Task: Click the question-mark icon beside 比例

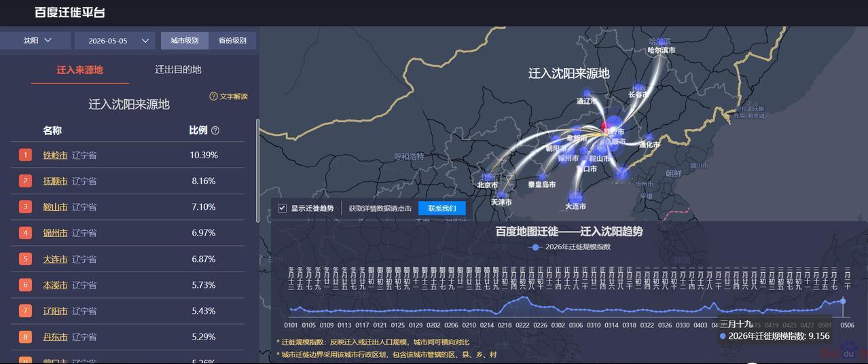Action: [x=215, y=130]
